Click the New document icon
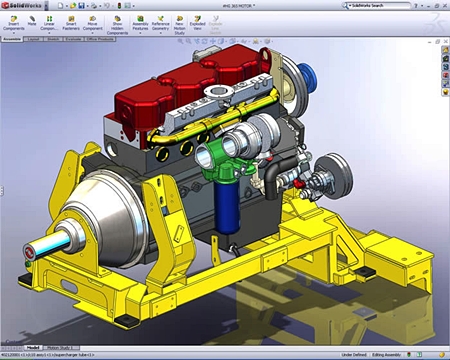 click(x=60, y=6)
